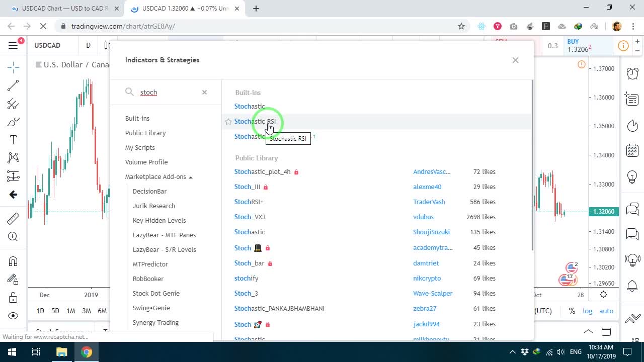Viewport: 644px width, 362px height.
Task: Click the back arrow icon in left toolbar
Action: point(13,195)
